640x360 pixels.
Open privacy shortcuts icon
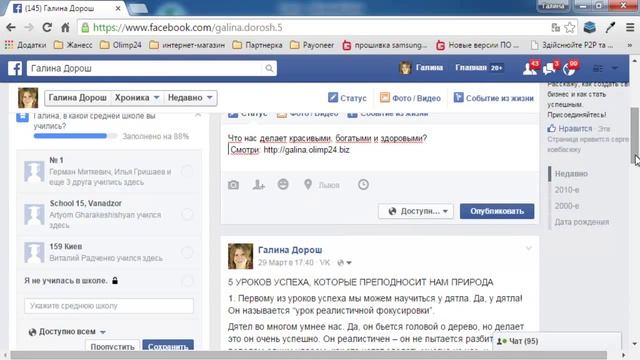point(598,69)
